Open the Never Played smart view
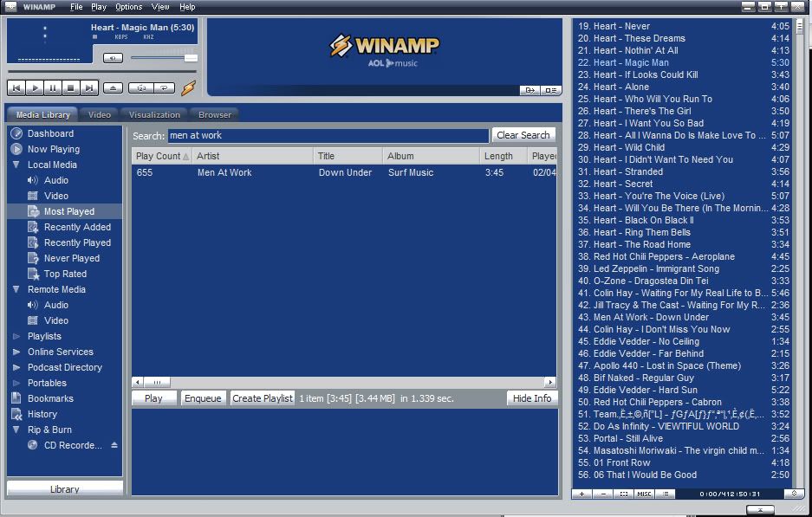The image size is (812, 517). 71,258
